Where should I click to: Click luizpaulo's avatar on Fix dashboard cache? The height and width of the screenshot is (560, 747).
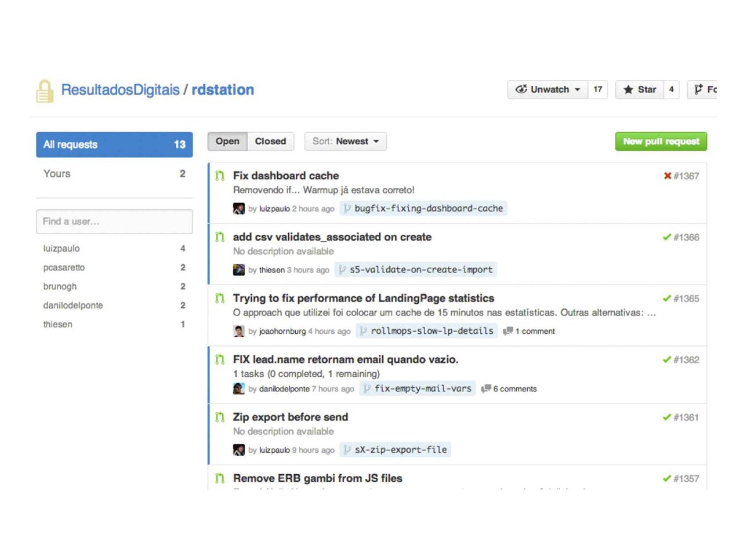tap(239, 209)
